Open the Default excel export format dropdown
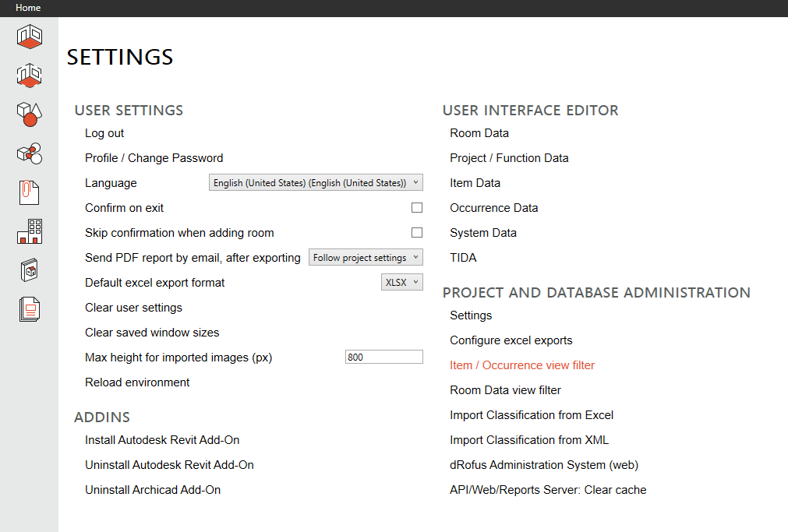 click(401, 283)
